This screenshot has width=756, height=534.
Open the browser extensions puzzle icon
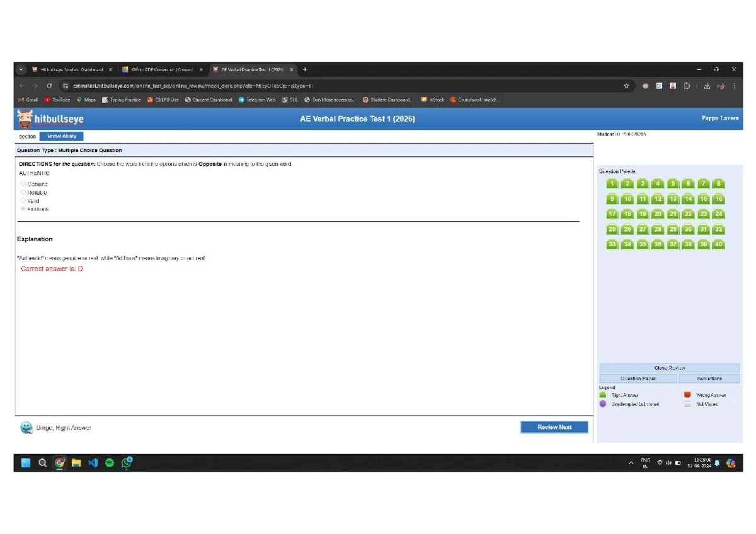(687, 86)
